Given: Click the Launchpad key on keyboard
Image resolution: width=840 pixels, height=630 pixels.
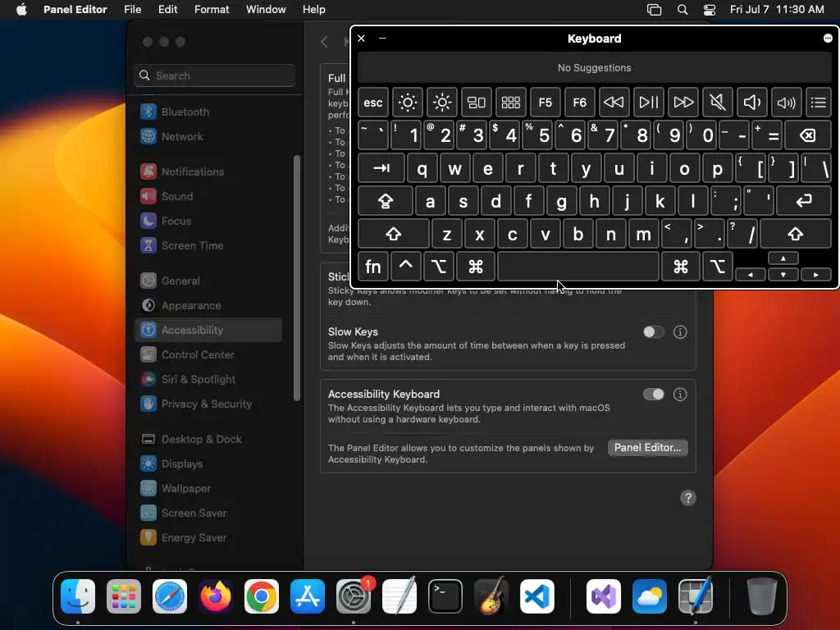Looking at the screenshot, I should click(x=510, y=103).
